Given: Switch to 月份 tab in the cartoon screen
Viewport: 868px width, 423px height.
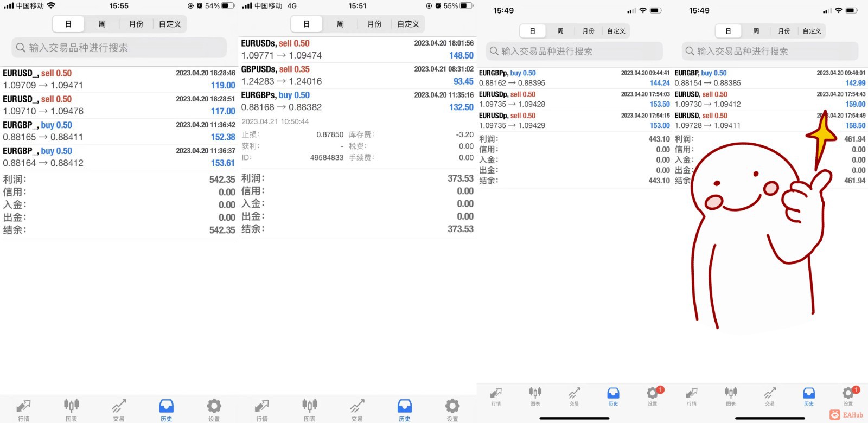Looking at the screenshot, I should pos(784,31).
